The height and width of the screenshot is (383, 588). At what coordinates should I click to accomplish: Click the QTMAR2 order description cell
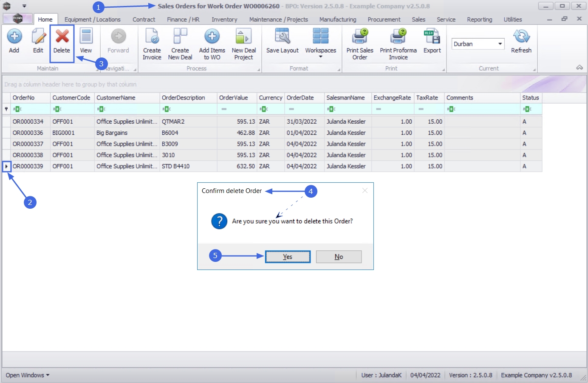point(188,122)
